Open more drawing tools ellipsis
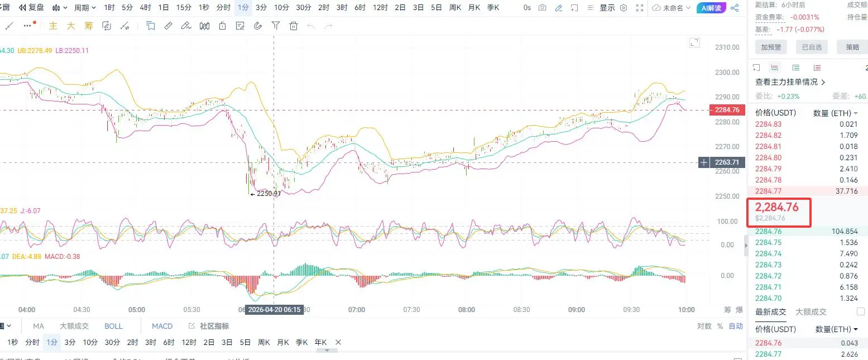Screen dimensions: 868x360 point(29,26)
